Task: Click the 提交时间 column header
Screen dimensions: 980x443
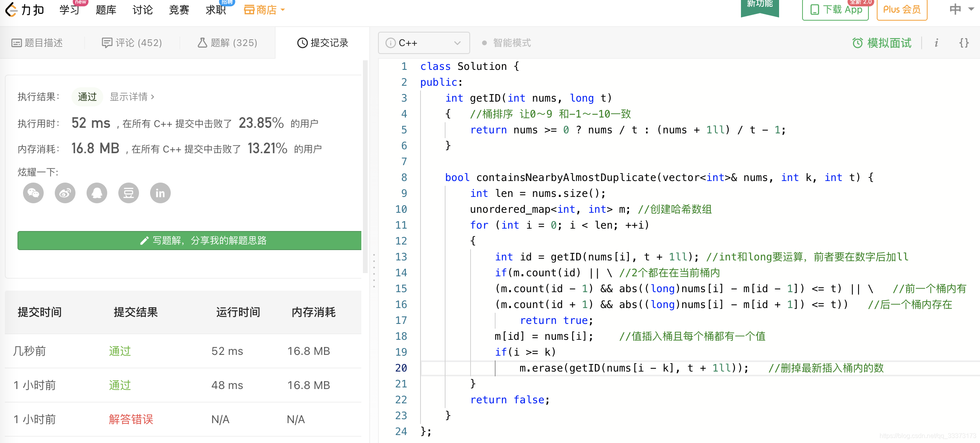Action: click(x=40, y=312)
